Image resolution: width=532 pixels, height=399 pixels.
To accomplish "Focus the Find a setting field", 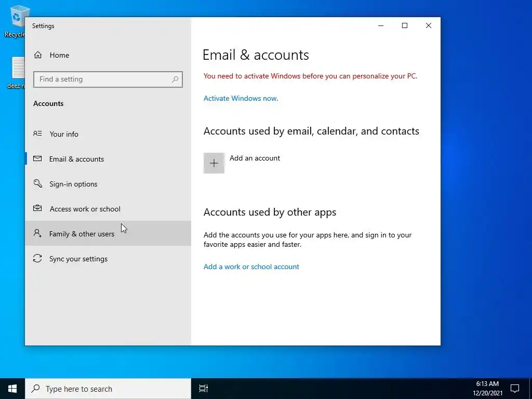I will [x=108, y=79].
